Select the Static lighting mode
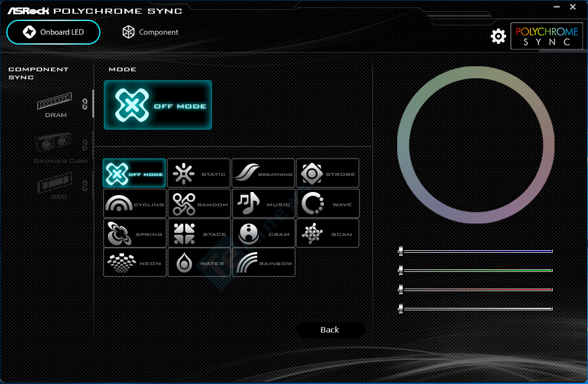The image size is (588, 384). click(x=199, y=173)
